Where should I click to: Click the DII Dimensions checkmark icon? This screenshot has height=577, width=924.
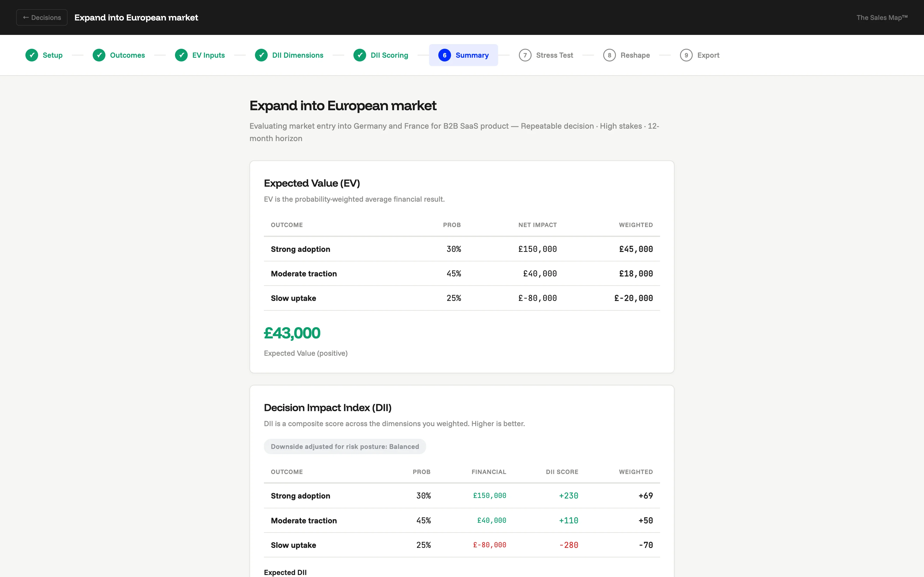tap(261, 55)
